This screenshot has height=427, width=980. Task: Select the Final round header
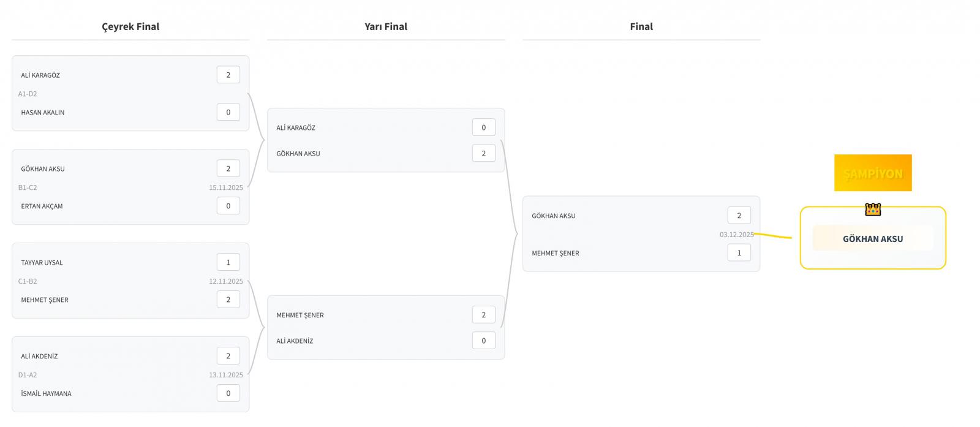coord(641,26)
